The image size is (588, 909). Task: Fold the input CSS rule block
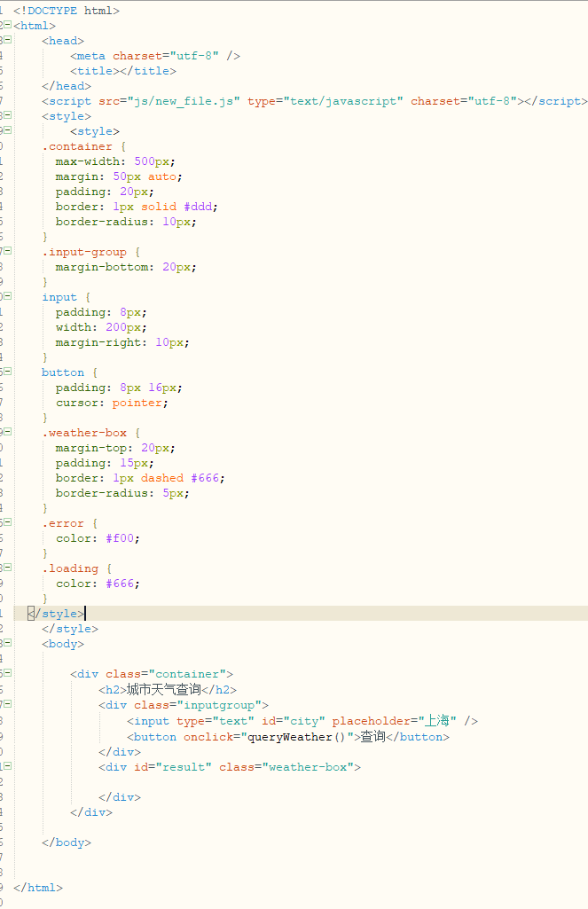7,296
